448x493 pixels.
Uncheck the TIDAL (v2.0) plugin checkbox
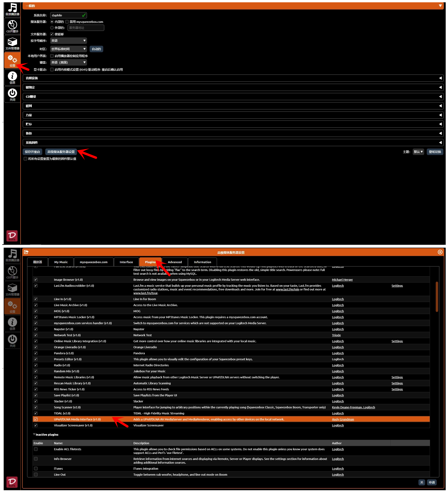36,413
